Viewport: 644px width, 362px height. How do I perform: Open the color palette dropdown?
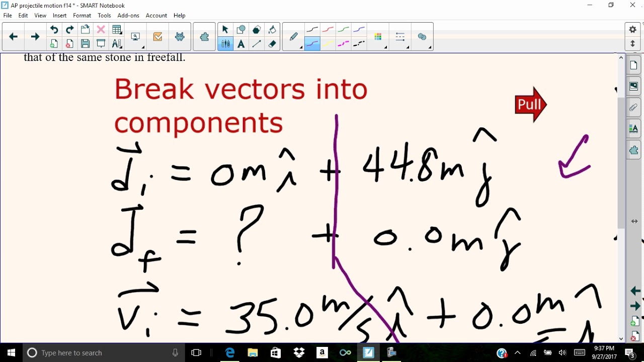tap(378, 37)
